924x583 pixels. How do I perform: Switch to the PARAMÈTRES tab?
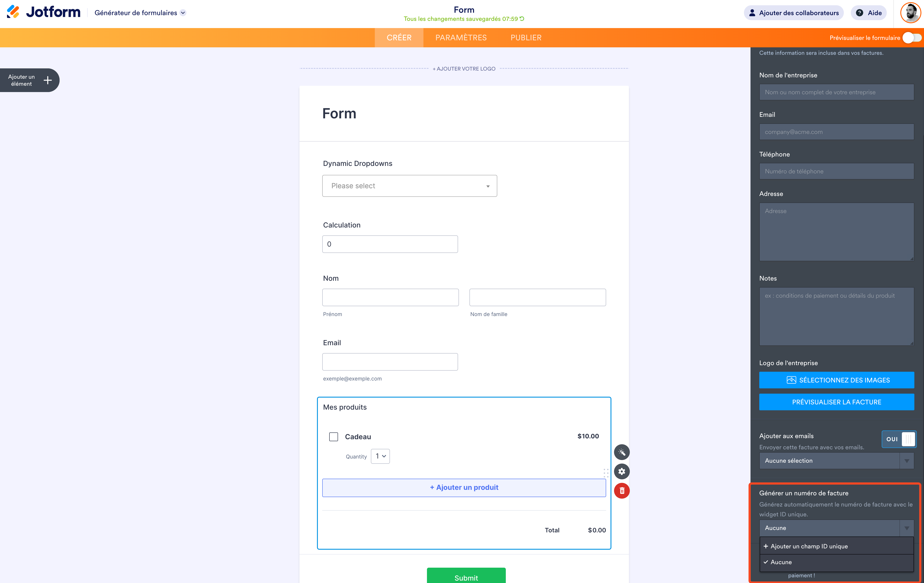461,38
